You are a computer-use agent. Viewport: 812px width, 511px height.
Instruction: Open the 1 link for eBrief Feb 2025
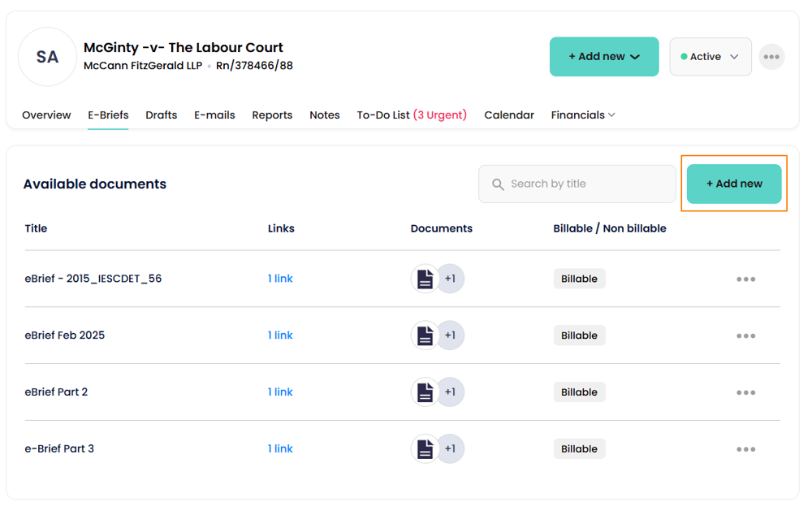pos(280,336)
